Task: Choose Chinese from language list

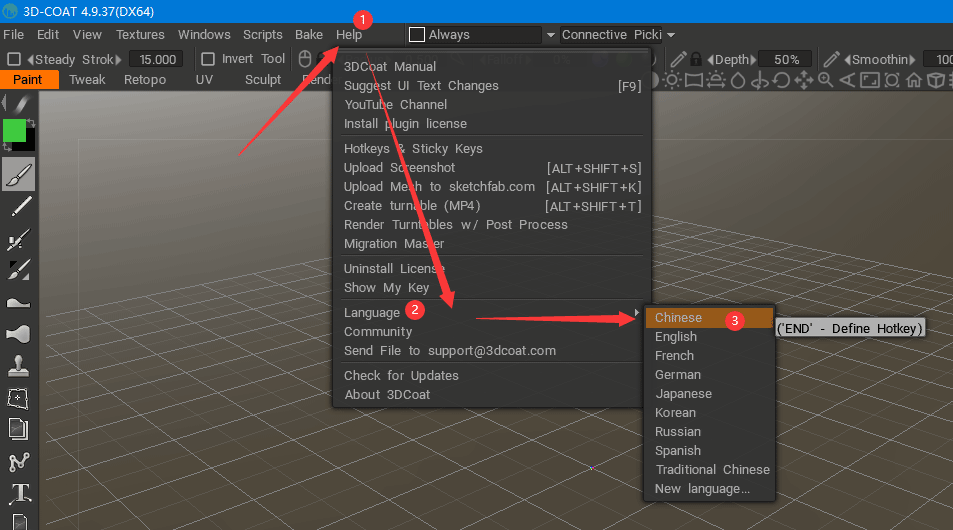Action: pos(709,318)
